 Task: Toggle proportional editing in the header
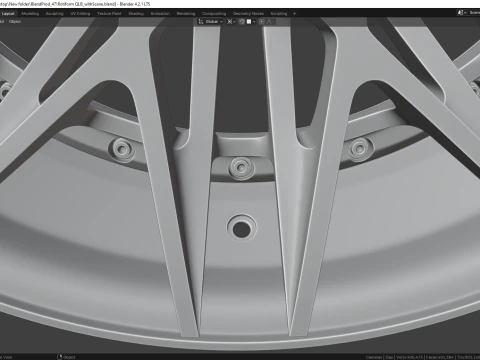[x=262, y=22]
